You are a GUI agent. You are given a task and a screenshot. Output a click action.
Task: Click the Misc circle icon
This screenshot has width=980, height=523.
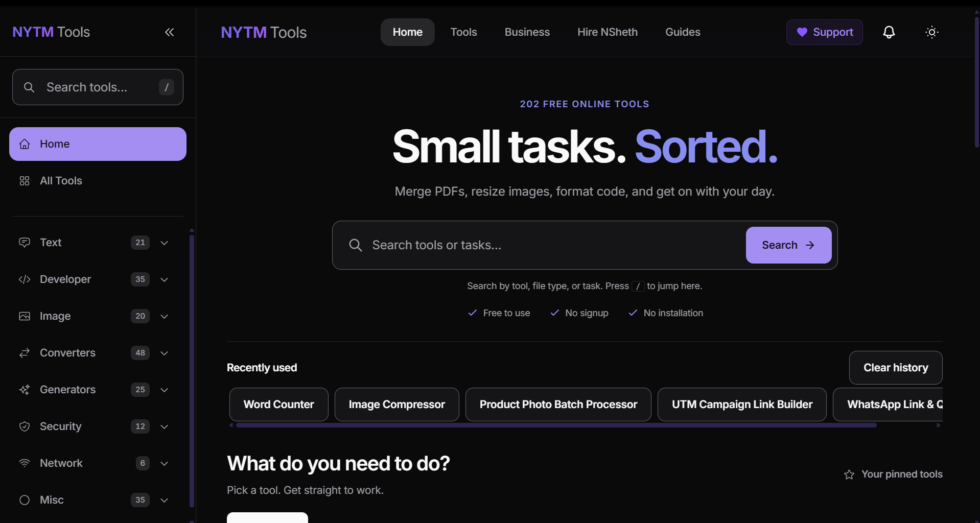point(25,500)
